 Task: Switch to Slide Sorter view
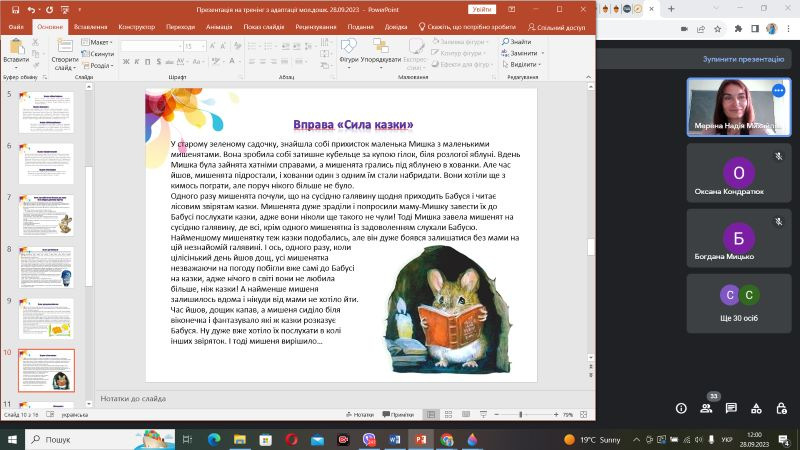coord(448,415)
